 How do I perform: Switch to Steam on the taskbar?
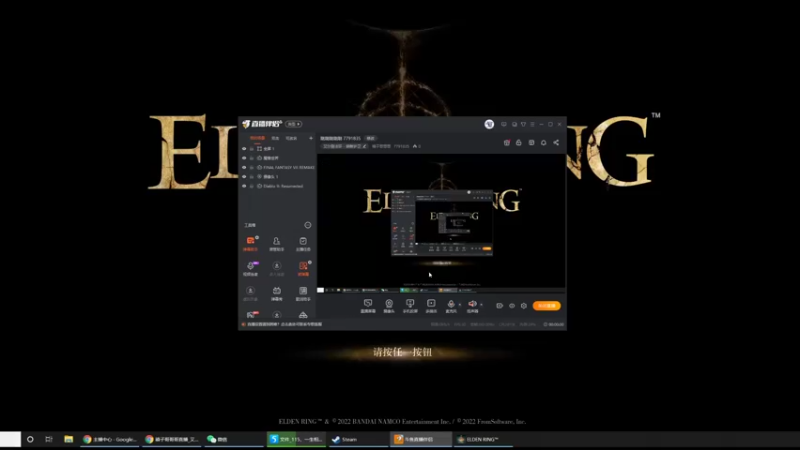tap(358, 439)
